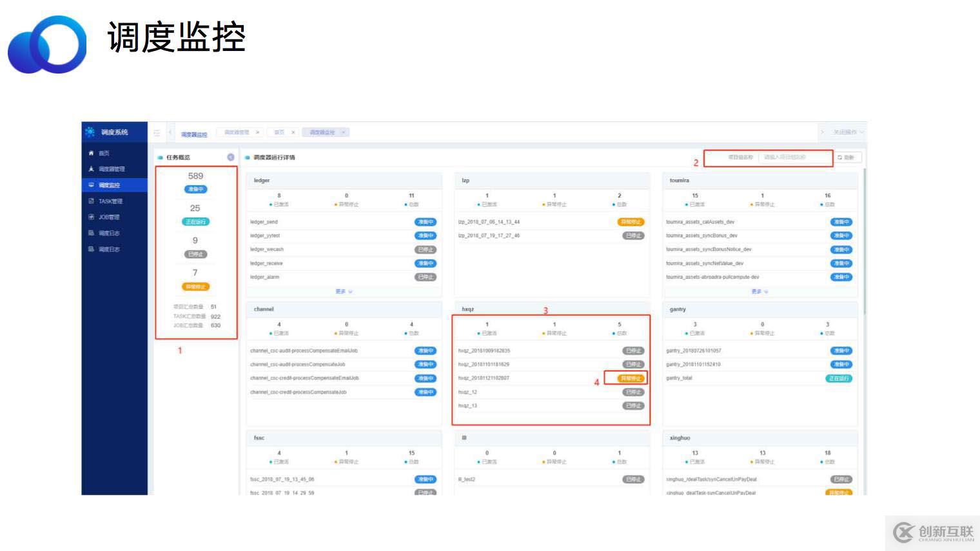The image size is (980, 551).
Task: Select the hxqz_12 row
Action: pyautogui.click(x=551, y=392)
